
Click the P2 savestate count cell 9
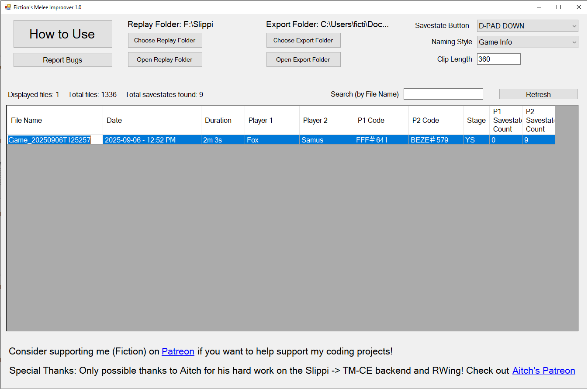tap(539, 140)
